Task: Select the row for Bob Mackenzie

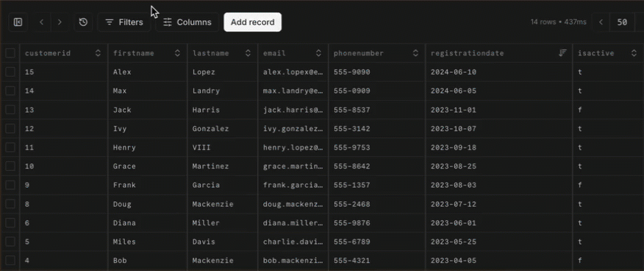Action: point(10,260)
